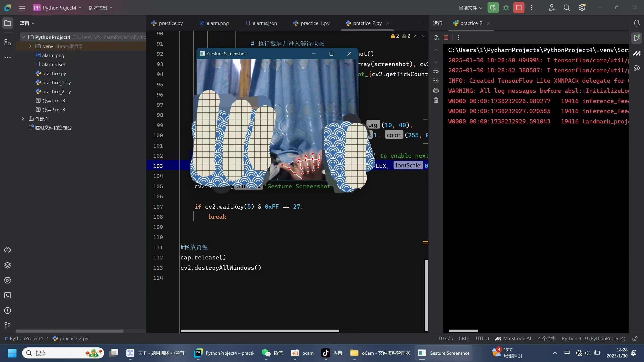Open the Python Console panel

point(7,250)
